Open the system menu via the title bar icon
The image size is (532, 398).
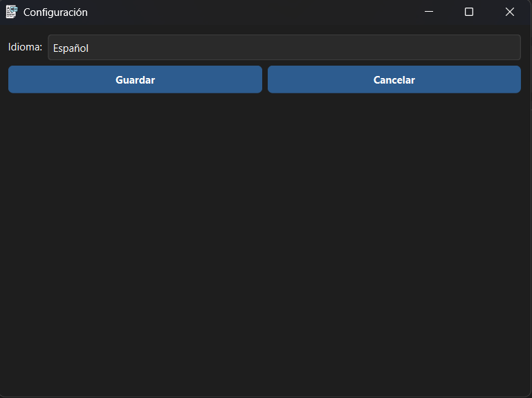coord(11,12)
